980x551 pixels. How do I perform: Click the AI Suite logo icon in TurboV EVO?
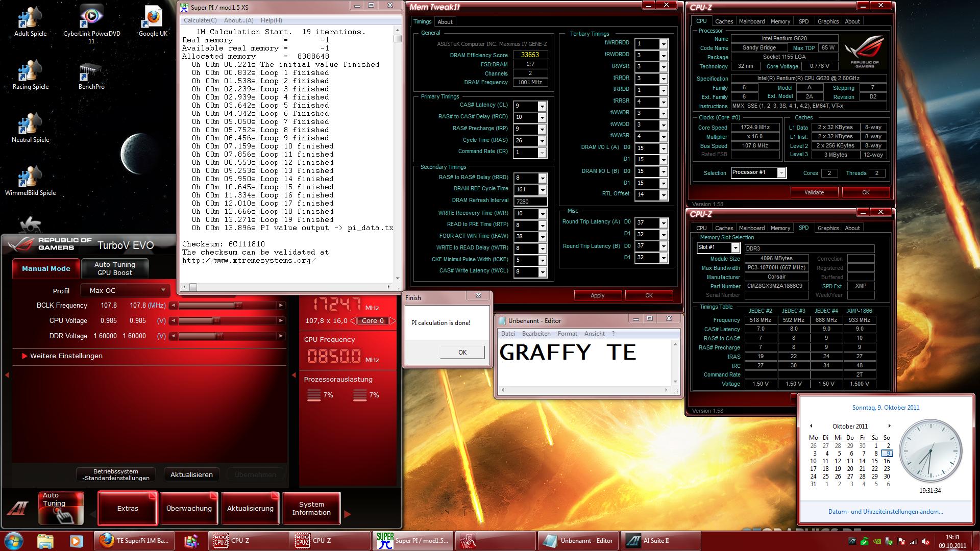[x=18, y=508]
